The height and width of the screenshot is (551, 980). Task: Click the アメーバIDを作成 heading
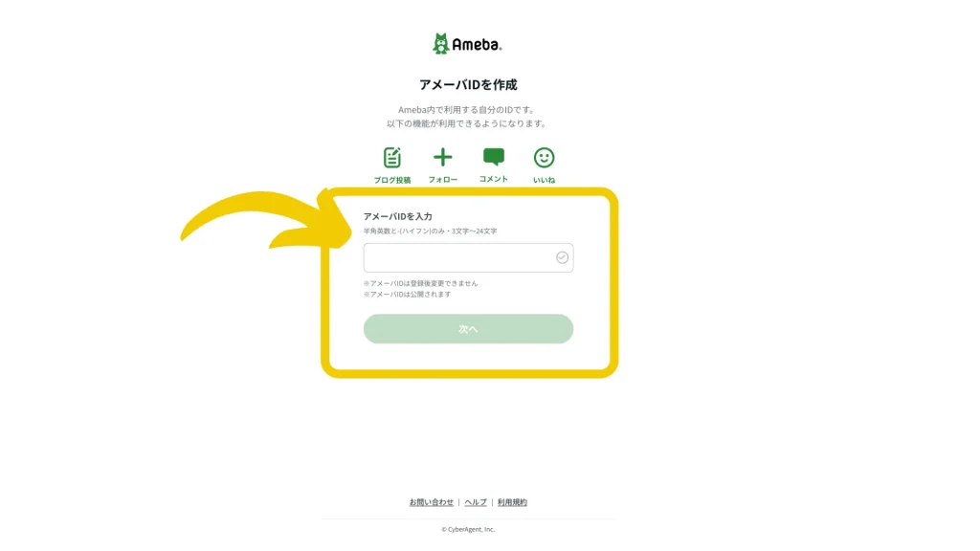[x=468, y=84]
